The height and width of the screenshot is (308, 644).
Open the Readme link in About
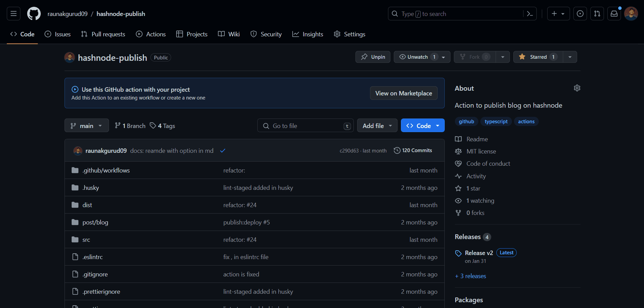coord(471,139)
